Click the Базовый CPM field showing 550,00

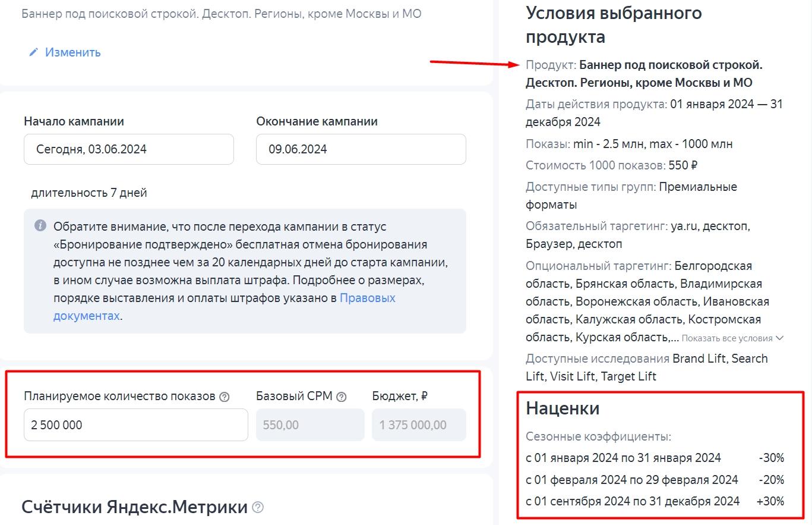click(309, 425)
